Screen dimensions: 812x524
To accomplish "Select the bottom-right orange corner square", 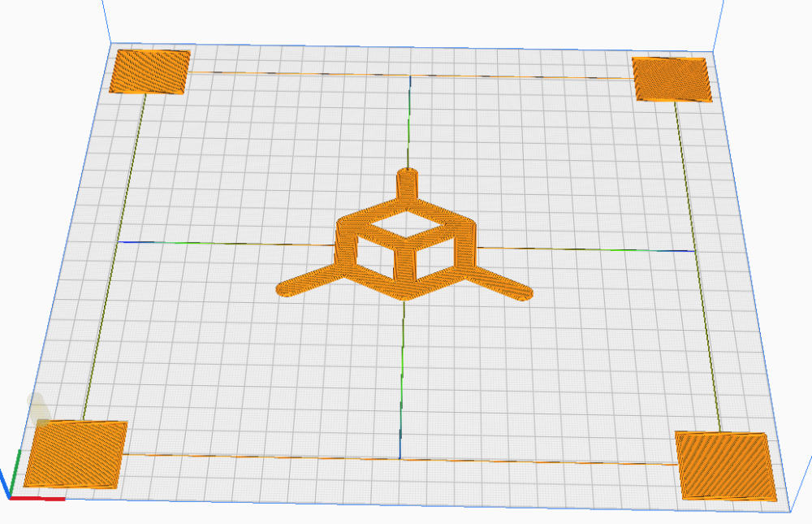I will [x=725, y=466].
